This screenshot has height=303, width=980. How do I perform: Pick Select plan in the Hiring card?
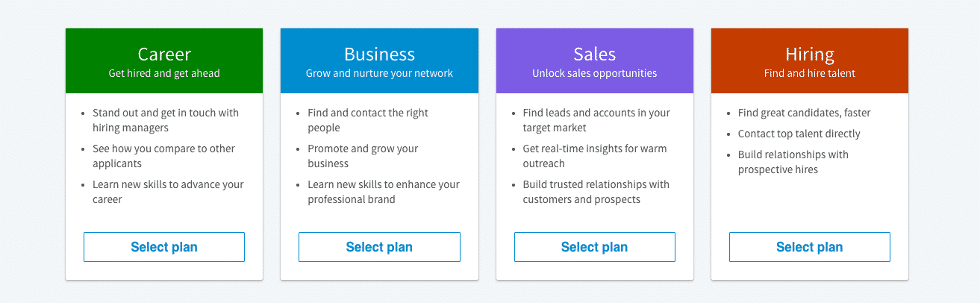coord(809,247)
